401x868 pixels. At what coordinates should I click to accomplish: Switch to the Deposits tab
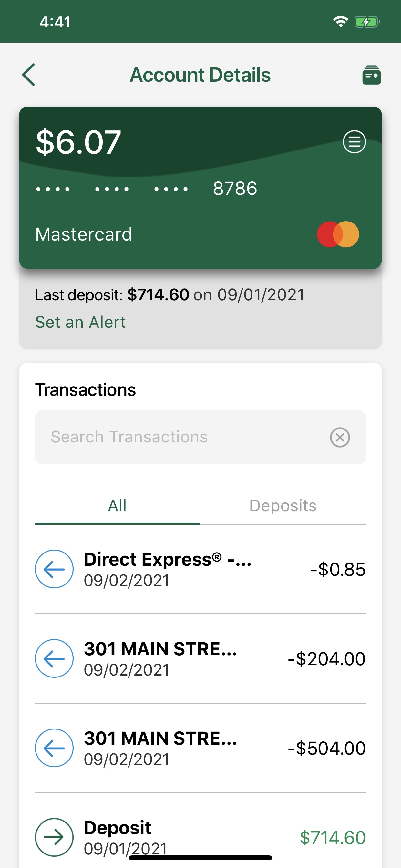point(283,506)
